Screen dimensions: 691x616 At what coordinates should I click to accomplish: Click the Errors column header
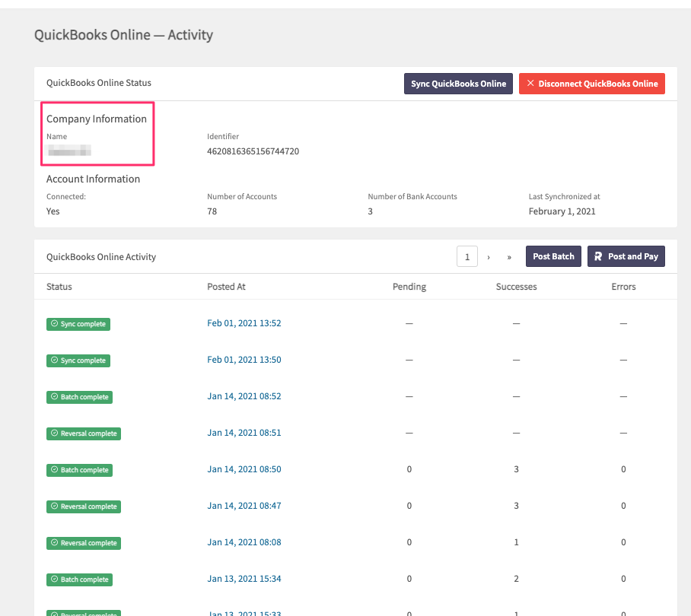(x=623, y=287)
